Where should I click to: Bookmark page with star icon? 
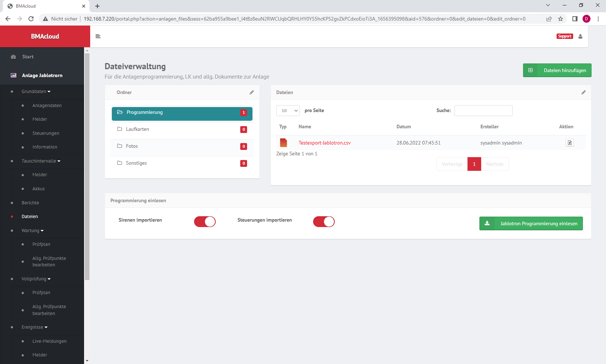561,19
